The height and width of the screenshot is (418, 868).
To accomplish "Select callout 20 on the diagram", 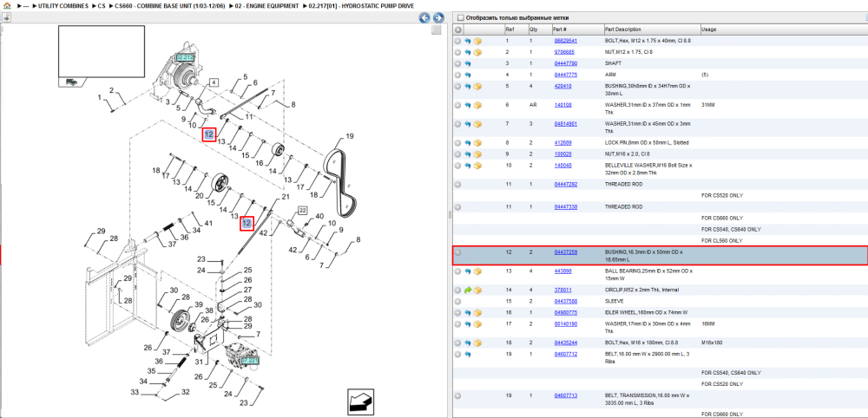I will pyautogui.click(x=200, y=195).
